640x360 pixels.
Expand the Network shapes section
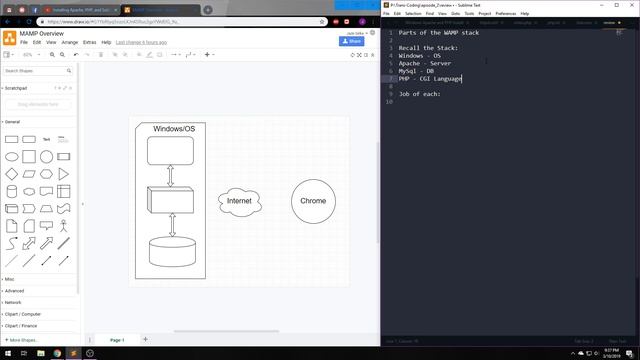click(13, 302)
